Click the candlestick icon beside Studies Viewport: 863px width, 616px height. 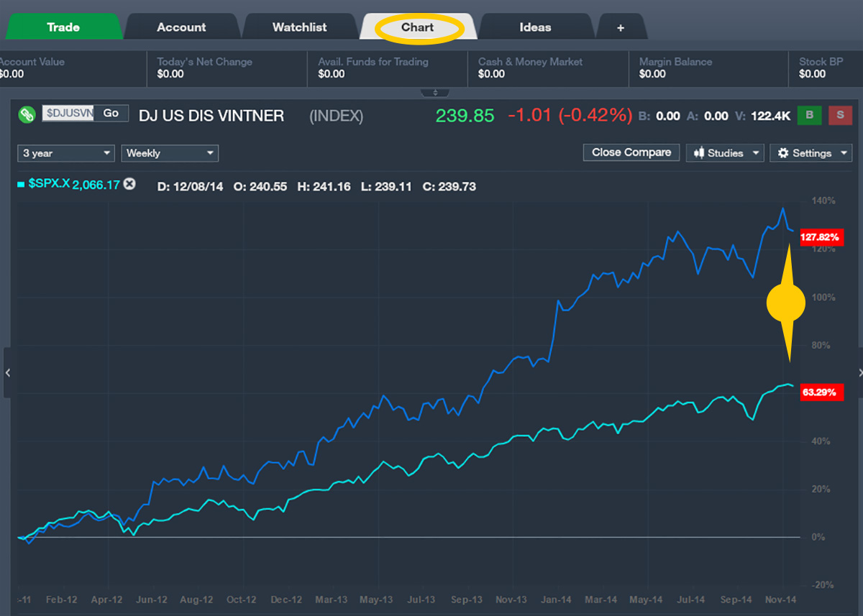click(x=698, y=153)
